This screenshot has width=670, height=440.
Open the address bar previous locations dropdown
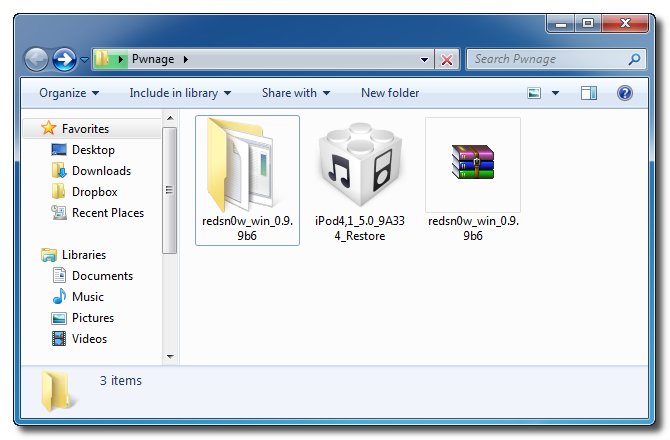click(424, 60)
